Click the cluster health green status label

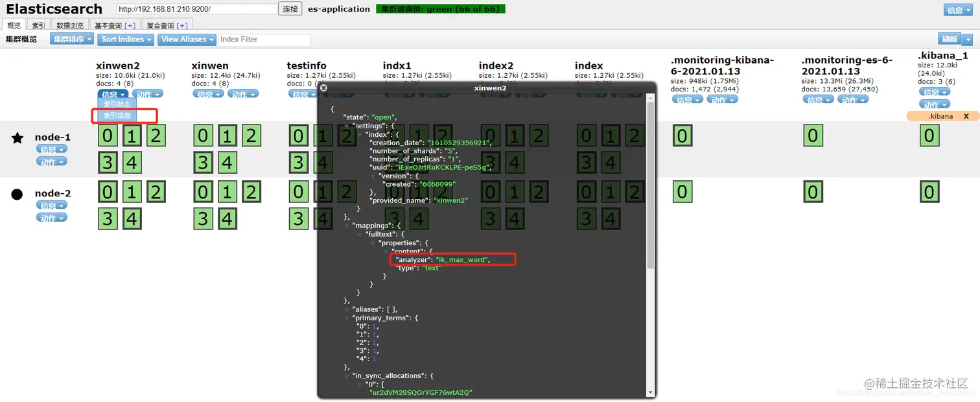coord(441,9)
